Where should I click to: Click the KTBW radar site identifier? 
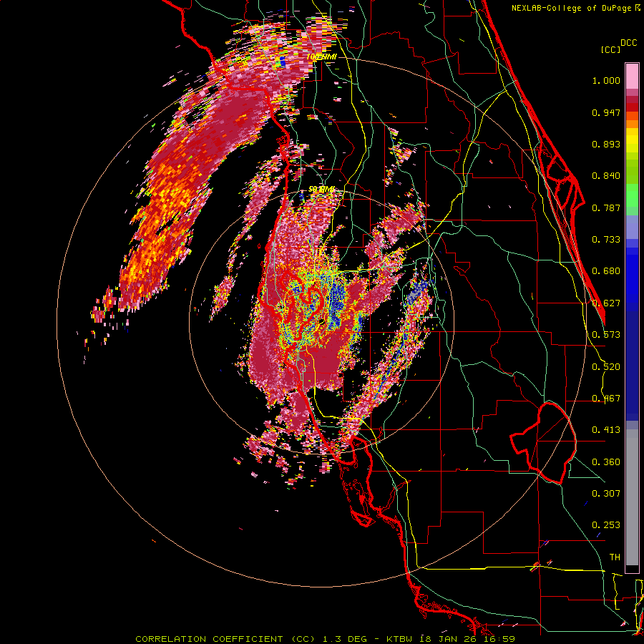point(399,639)
